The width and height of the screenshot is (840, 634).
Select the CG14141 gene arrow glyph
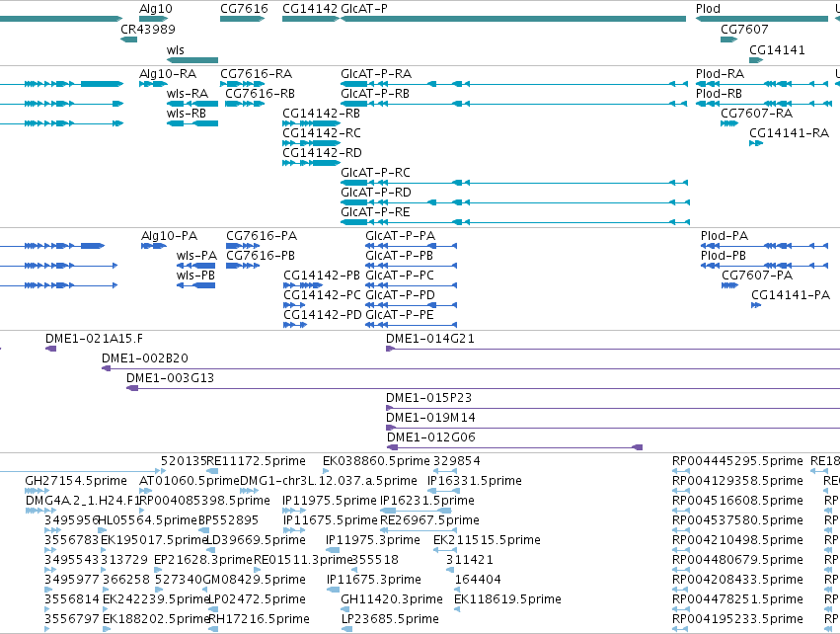756,60
